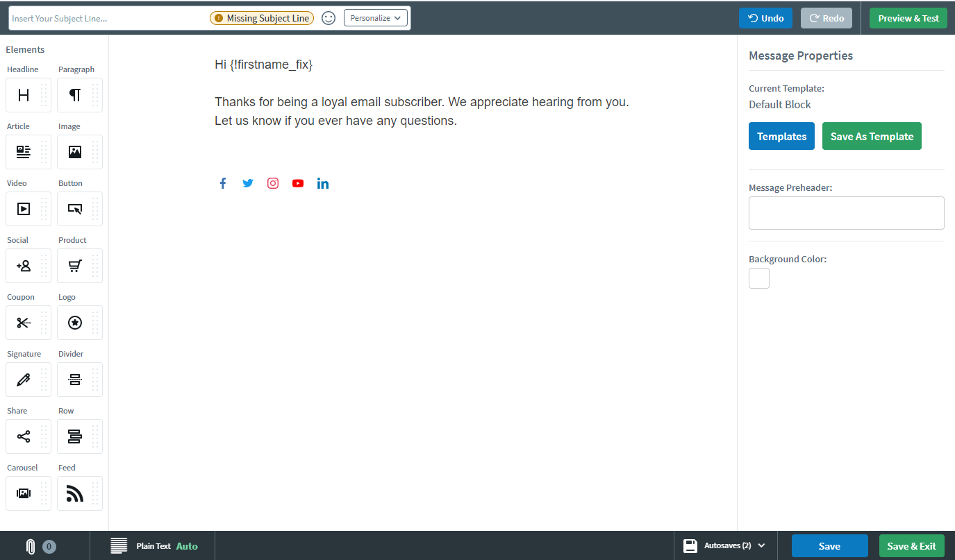955x560 pixels.
Task: Select the Button element icon
Action: 75,209
